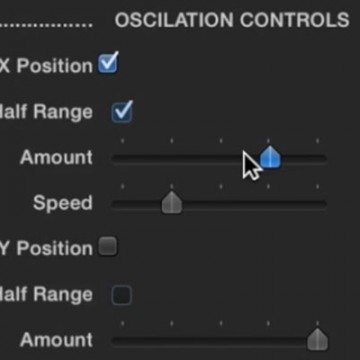Disable Half Range under X Position

pos(122,112)
